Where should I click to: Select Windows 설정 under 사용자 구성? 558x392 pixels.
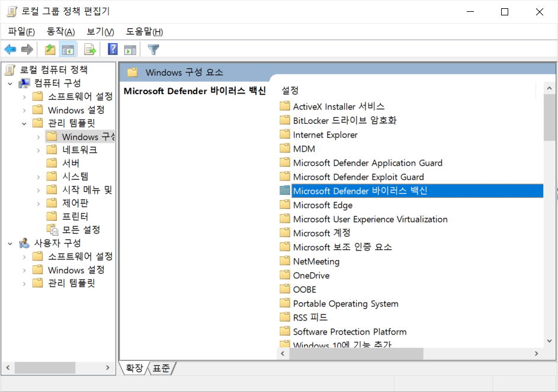(76, 269)
